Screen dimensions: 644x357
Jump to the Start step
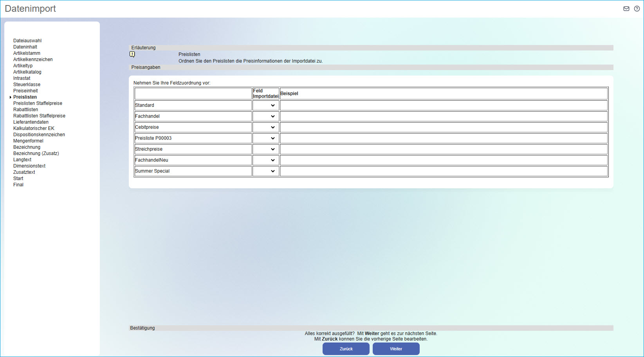point(18,178)
